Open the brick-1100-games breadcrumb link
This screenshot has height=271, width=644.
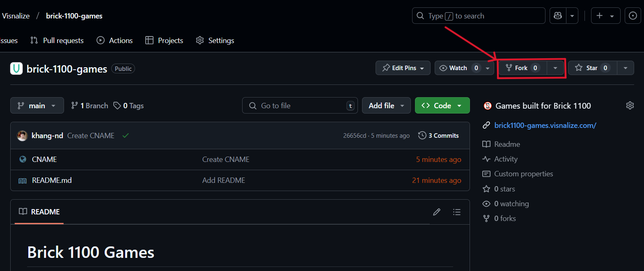[74, 16]
